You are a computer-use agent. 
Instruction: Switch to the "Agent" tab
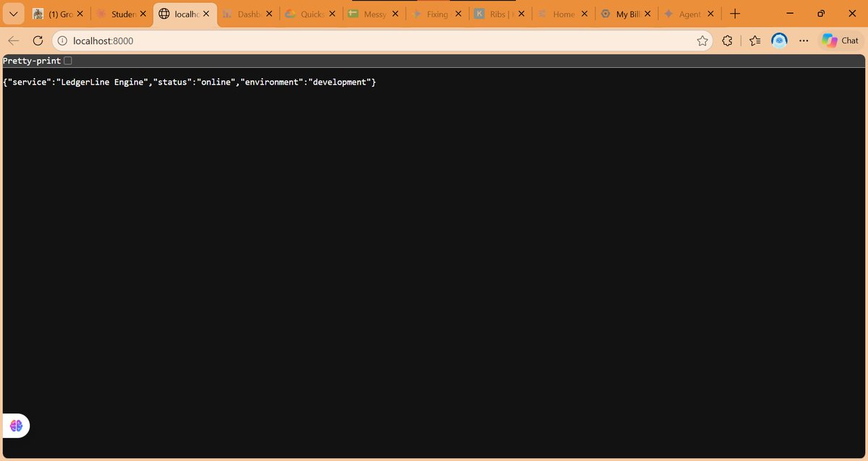[689, 14]
